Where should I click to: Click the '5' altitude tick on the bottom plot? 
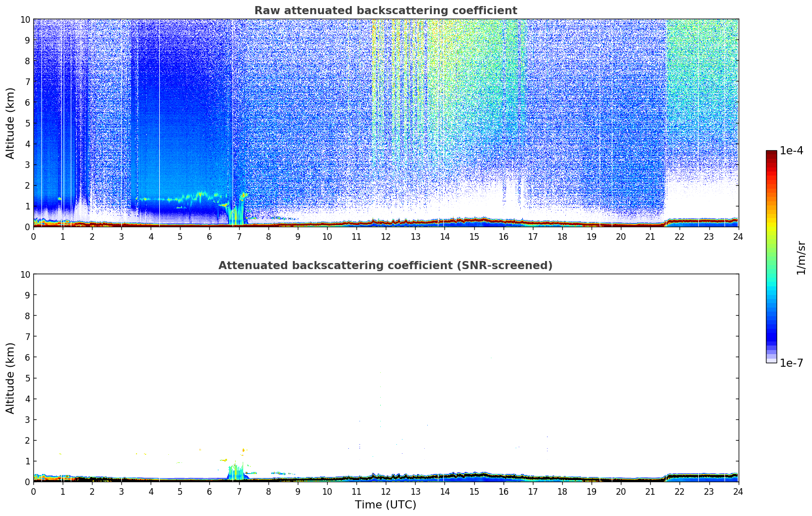27,378
